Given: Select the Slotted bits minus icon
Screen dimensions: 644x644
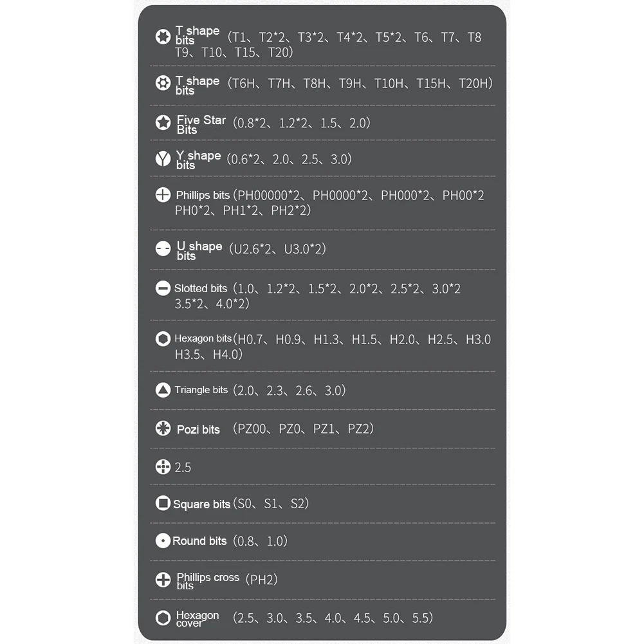Looking at the screenshot, I should point(163,288).
